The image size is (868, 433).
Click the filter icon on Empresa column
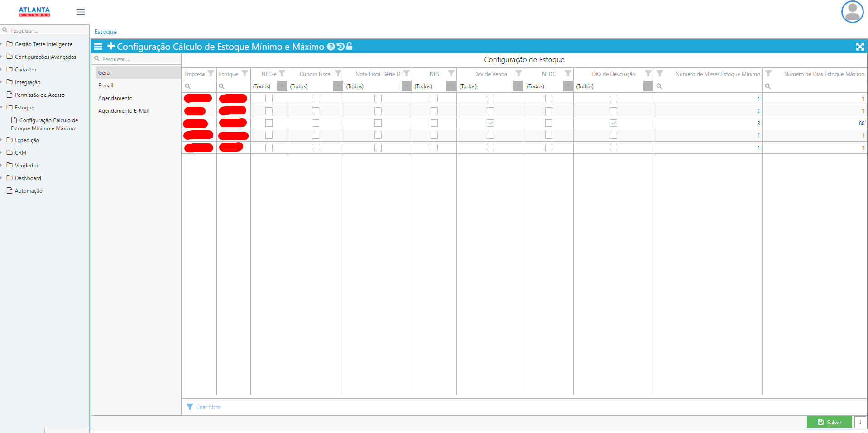pyautogui.click(x=211, y=74)
